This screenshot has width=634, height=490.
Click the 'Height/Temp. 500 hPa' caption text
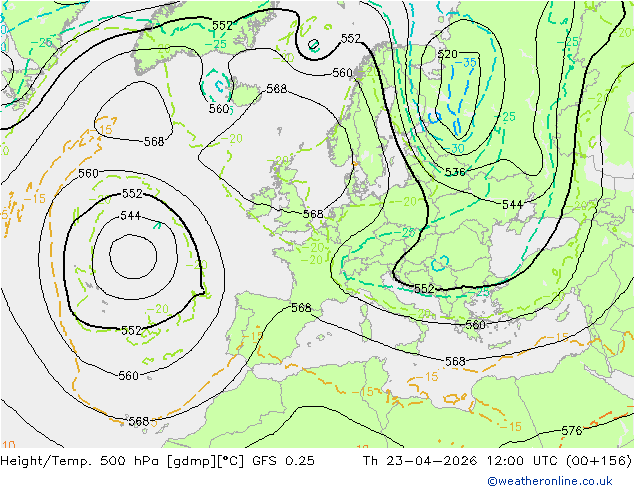pyautogui.click(x=81, y=460)
